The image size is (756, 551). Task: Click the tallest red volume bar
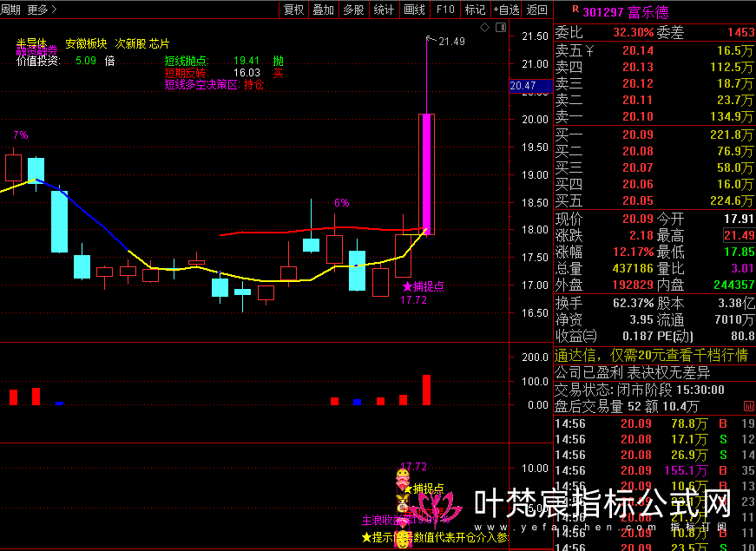pyautogui.click(x=426, y=390)
